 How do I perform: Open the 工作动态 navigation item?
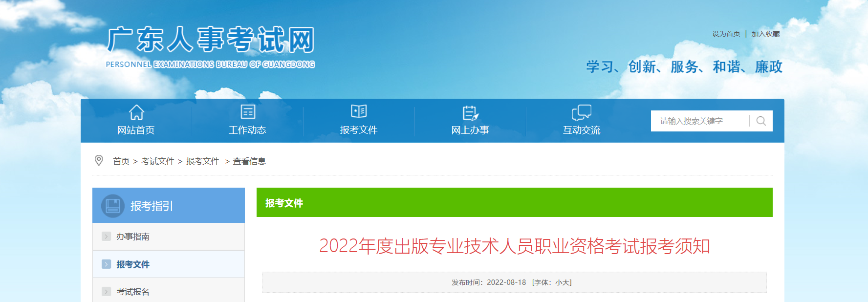click(247, 130)
